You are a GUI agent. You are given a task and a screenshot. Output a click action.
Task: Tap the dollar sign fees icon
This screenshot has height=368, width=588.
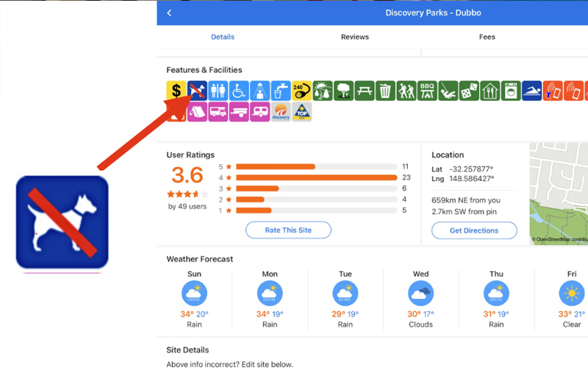click(176, 91)
